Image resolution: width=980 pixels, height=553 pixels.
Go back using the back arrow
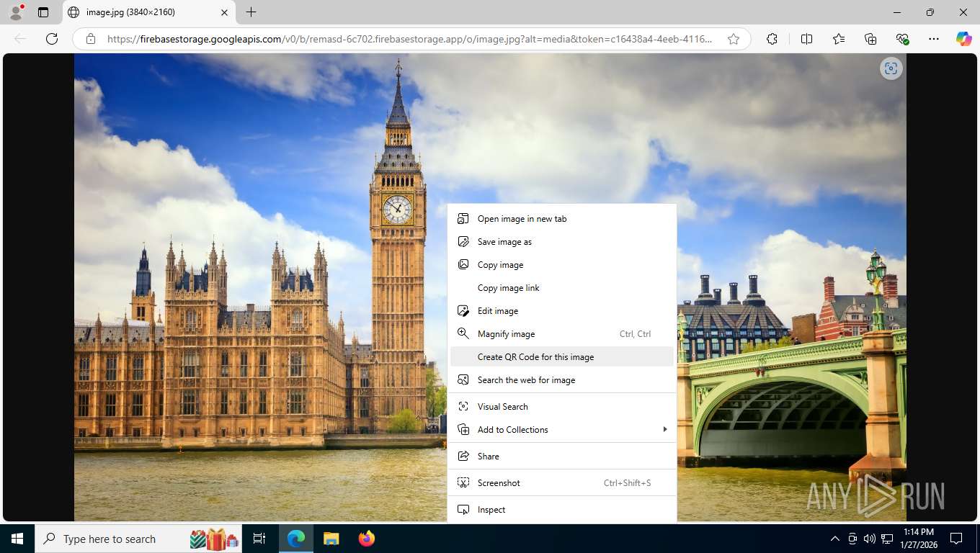(20, 39)
